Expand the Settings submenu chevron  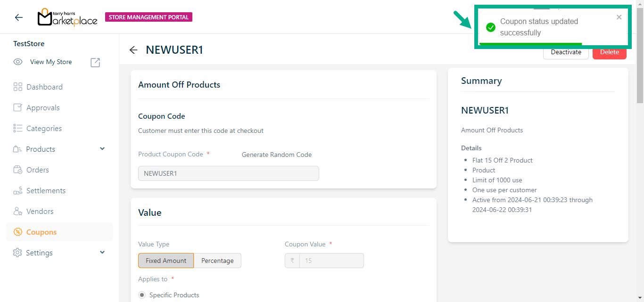(x=102, y=253)
